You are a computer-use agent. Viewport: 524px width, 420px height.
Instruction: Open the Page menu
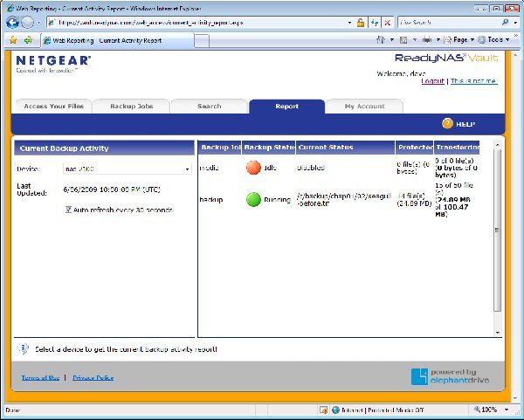click(x=458, y=40)
